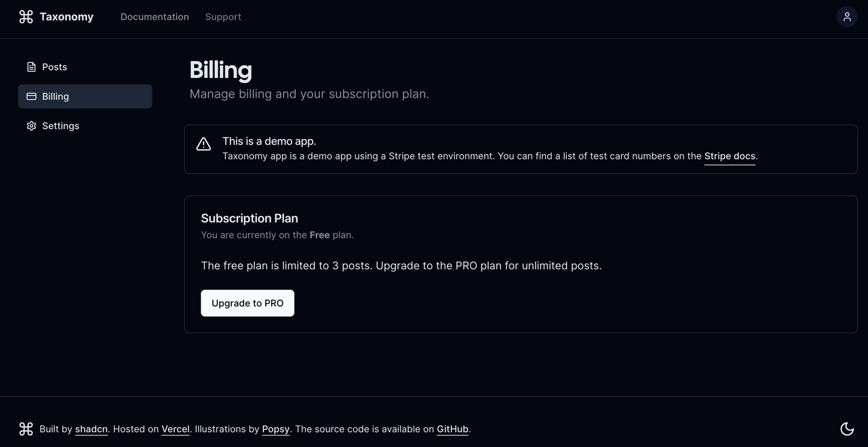Click the Settings gear icon in sidebar
The height and width of the screenshot is (447, 868).
(x=31, y=126)
